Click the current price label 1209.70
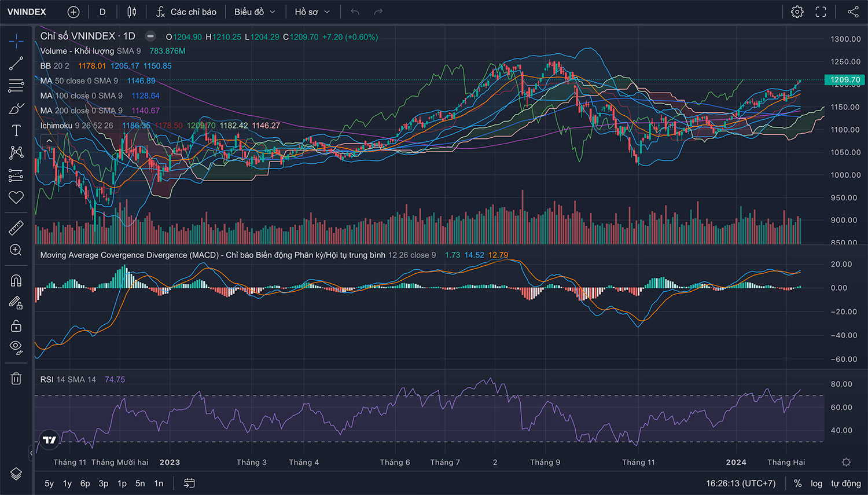 [x=844, y=80]
